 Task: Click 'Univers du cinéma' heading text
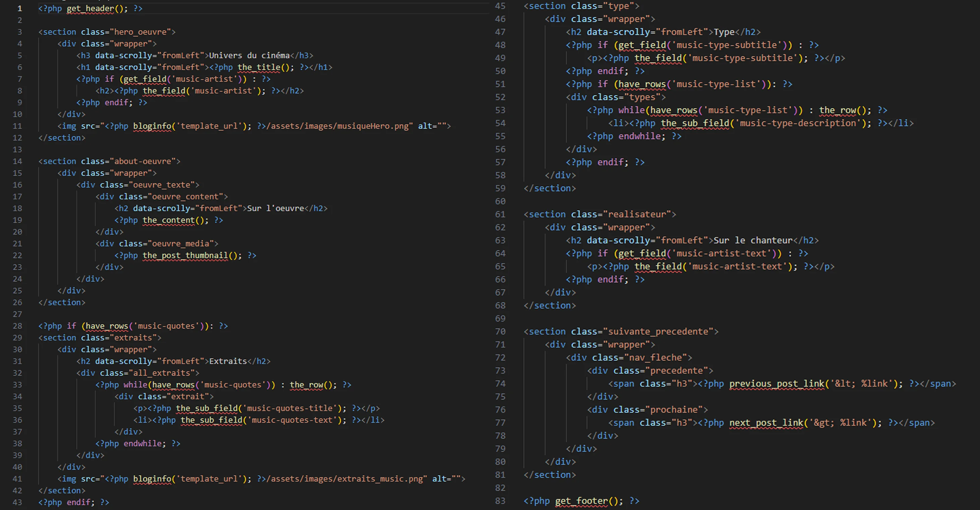click(249, 56)
